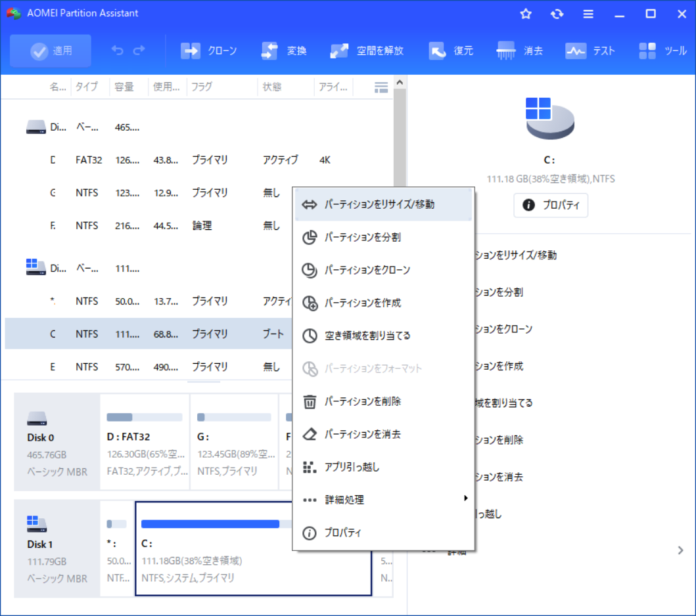Open the テスト test tool
Image resolution: width=696 pixels, height=616 pixels.
(590, 51)
